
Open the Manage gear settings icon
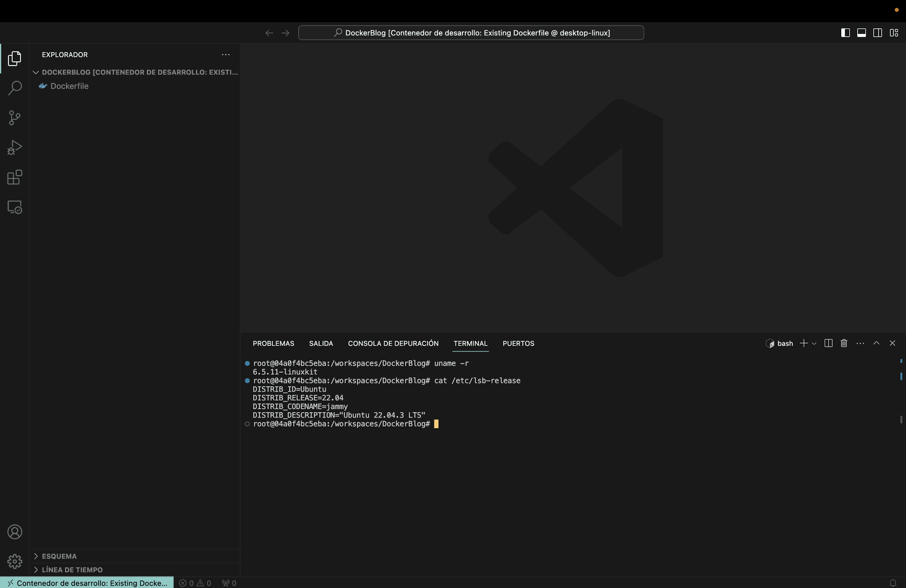click(15, 562)
